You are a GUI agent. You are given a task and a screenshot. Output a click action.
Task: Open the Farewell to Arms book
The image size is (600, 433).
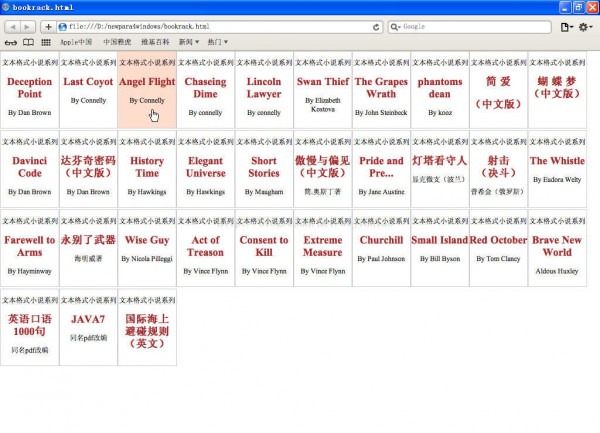tap(30, 246)
